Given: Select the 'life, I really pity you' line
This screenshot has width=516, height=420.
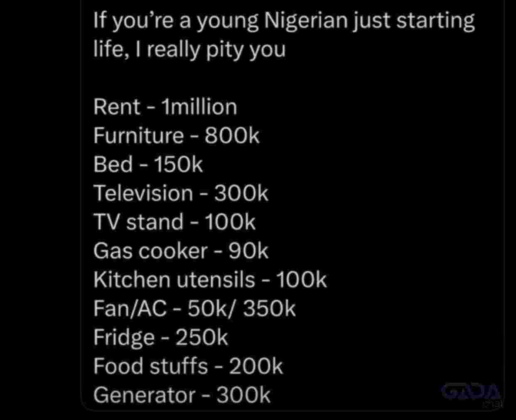Looking at the screenshot, I should [x=189, y=50].
